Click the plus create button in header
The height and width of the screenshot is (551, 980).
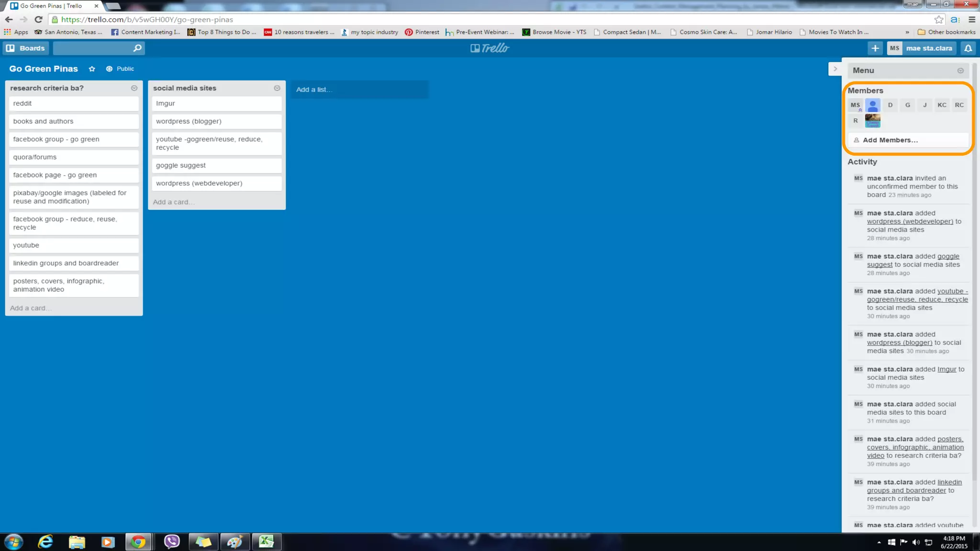point(875,48)
